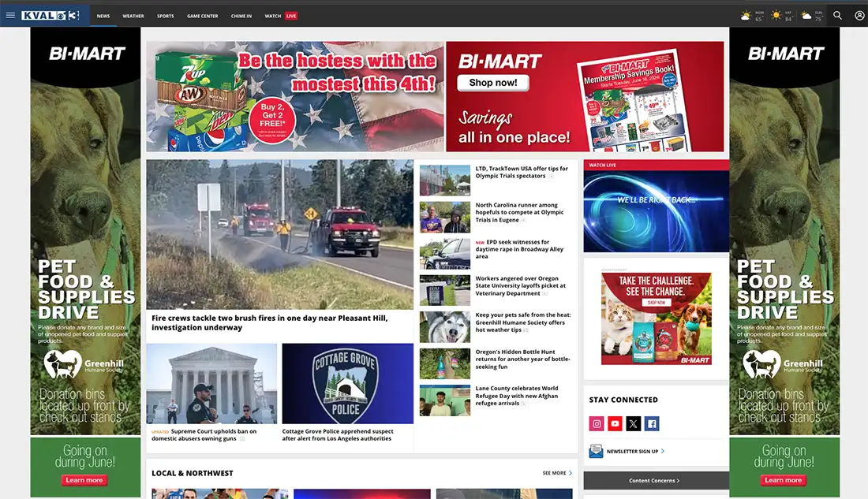Open the hamburger menu icon
Viewport: 868px width, 499px height.
10,16
